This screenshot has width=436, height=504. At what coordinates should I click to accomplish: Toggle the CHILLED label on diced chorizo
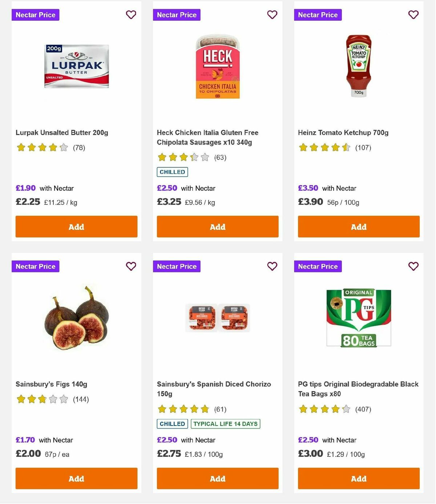(172, 424)
